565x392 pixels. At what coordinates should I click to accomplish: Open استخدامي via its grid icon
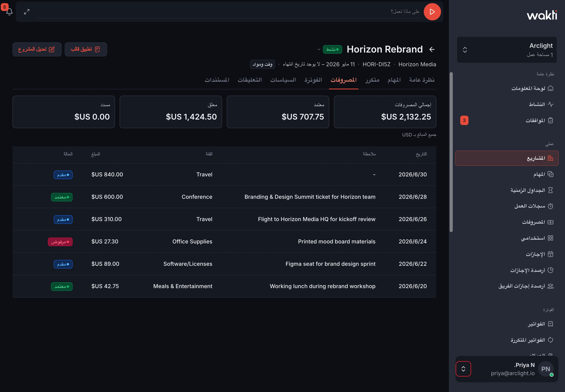point(550,238)
